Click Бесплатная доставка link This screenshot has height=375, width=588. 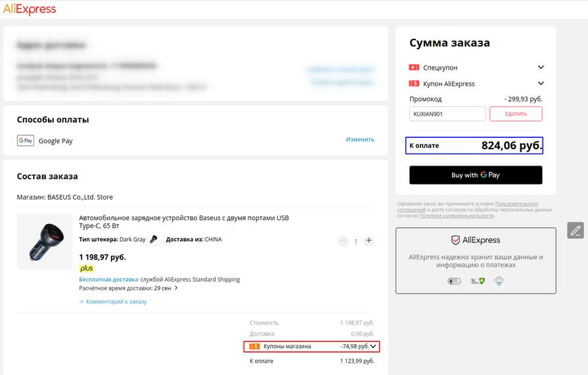pyautogui.click(x=108, y=279)
